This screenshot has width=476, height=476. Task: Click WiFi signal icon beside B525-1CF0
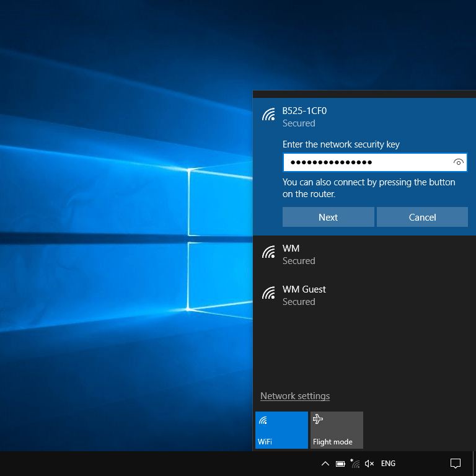pos(268,115)
